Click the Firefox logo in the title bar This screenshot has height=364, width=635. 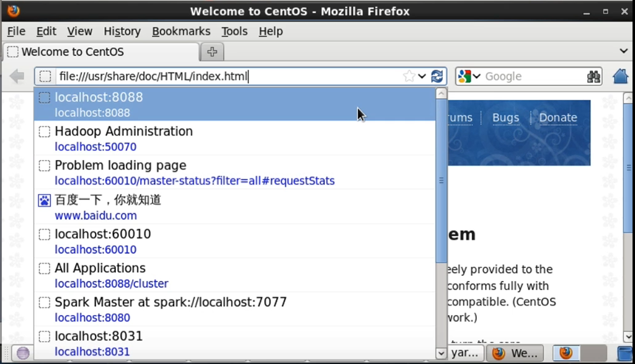(14, 11)
